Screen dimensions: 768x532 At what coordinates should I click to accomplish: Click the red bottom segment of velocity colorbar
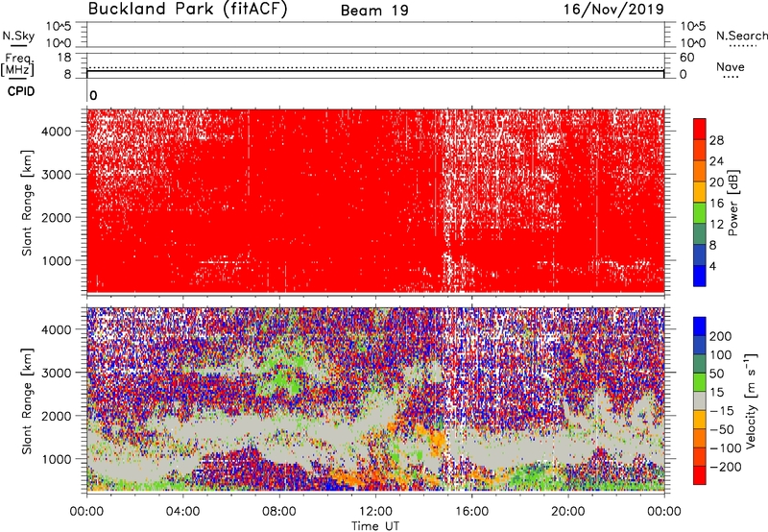[700, 475]
